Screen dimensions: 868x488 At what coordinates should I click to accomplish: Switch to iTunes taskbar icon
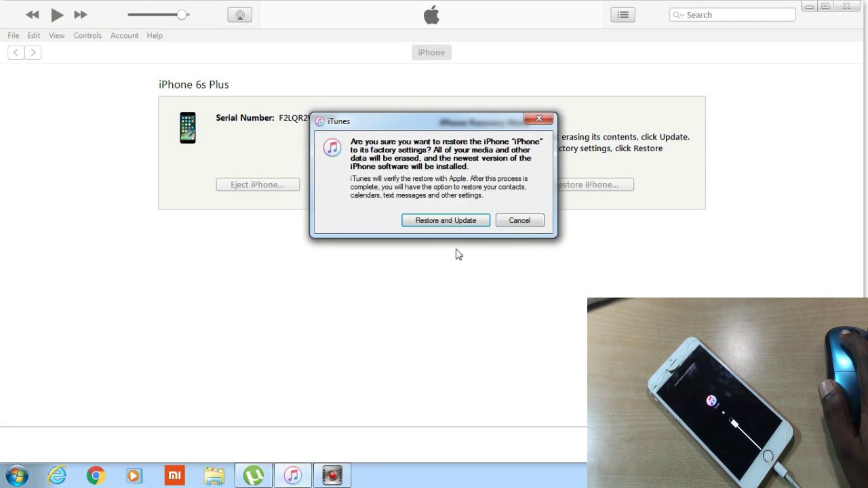point(293,476)
